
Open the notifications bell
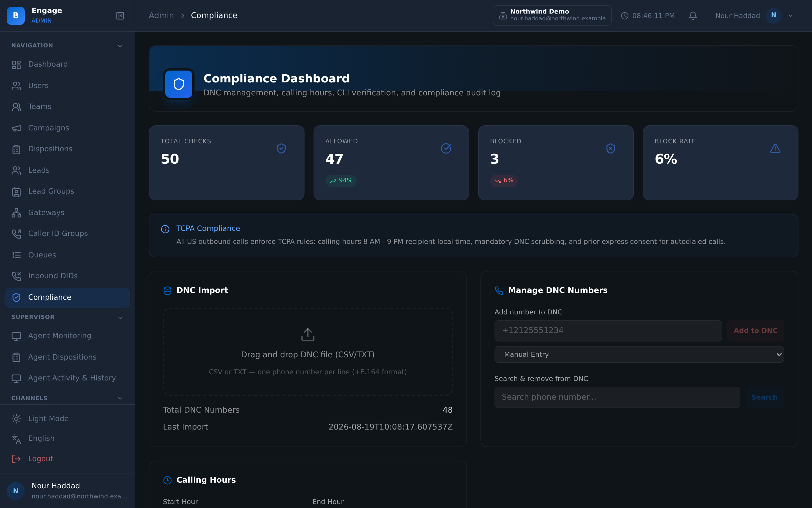(x=693, y=16)
